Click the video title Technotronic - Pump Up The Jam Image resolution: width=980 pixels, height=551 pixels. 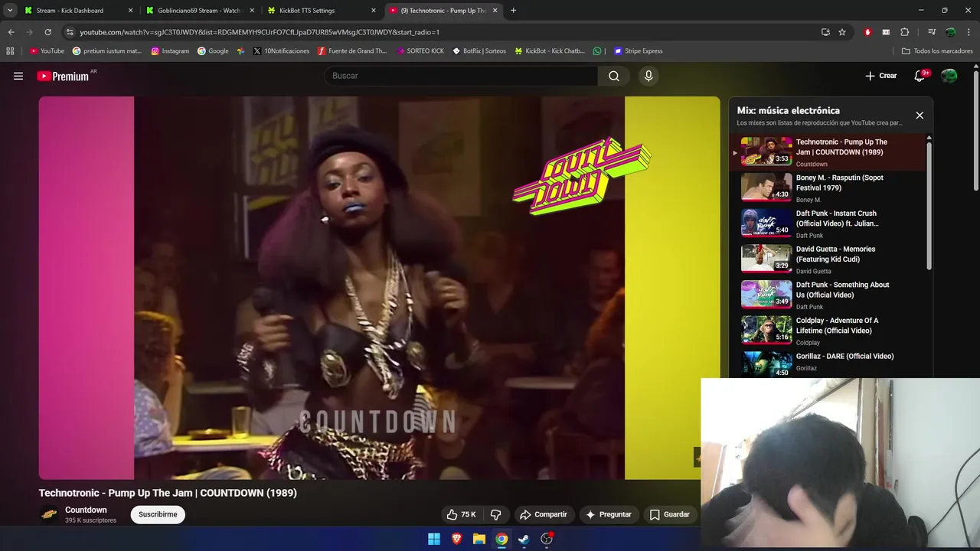point(168,493)
